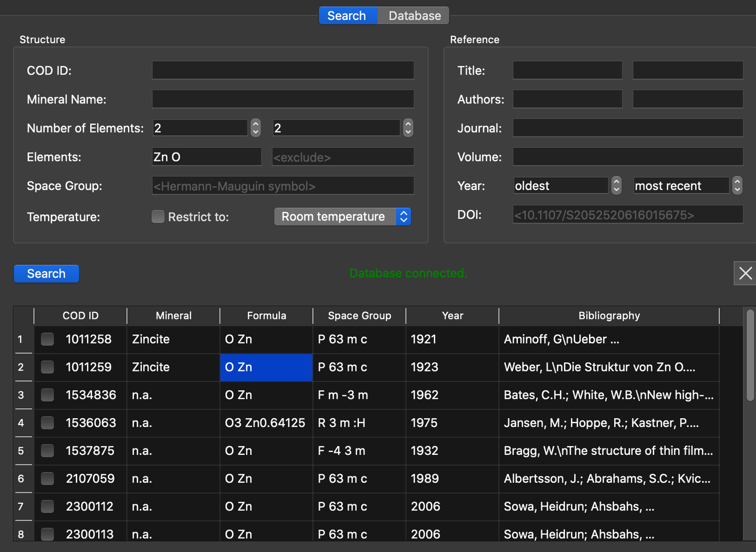Click the DOI text field
The image size is (756, 552).
click(627, 215)
